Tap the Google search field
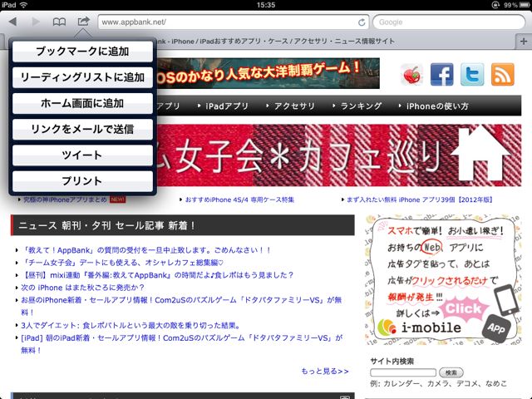This screenshot has width=532, height=399. pos(449,22)
